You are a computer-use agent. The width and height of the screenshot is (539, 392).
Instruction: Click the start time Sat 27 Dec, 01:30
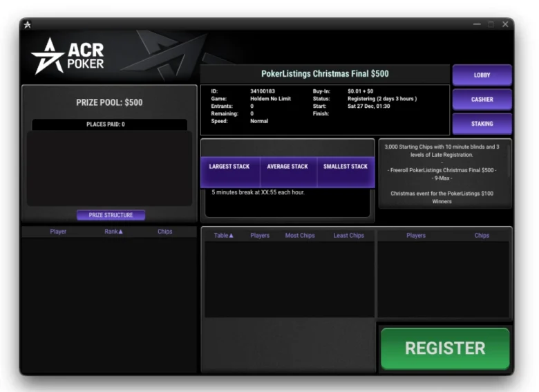pyautogui.click(x=368, y=106)
